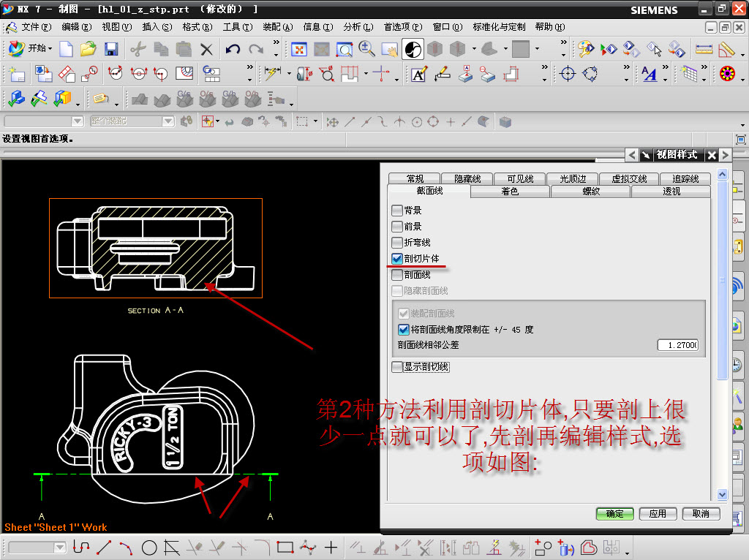Select the Zoom area magnifier icon

point(344,49)
